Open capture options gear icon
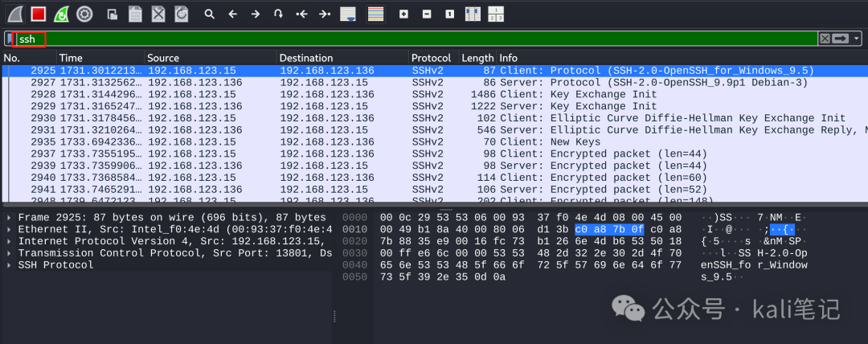 pyautogui.click(x=84, y=14)
